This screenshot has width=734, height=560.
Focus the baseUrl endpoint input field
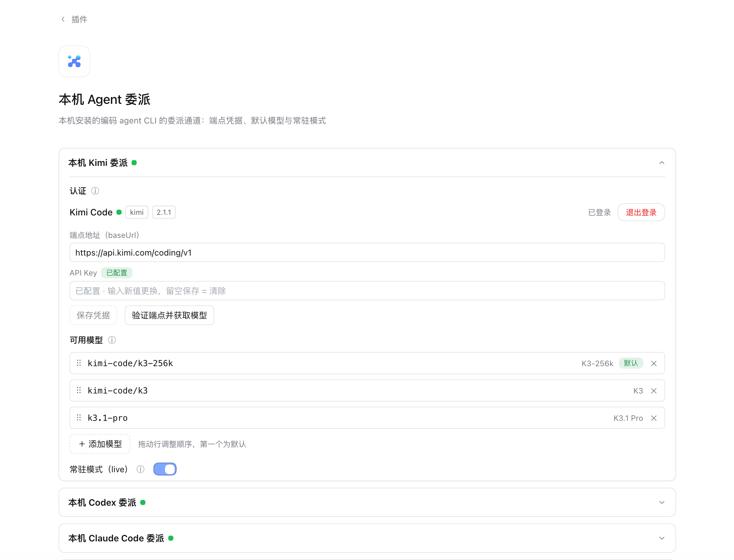(367, 253)
